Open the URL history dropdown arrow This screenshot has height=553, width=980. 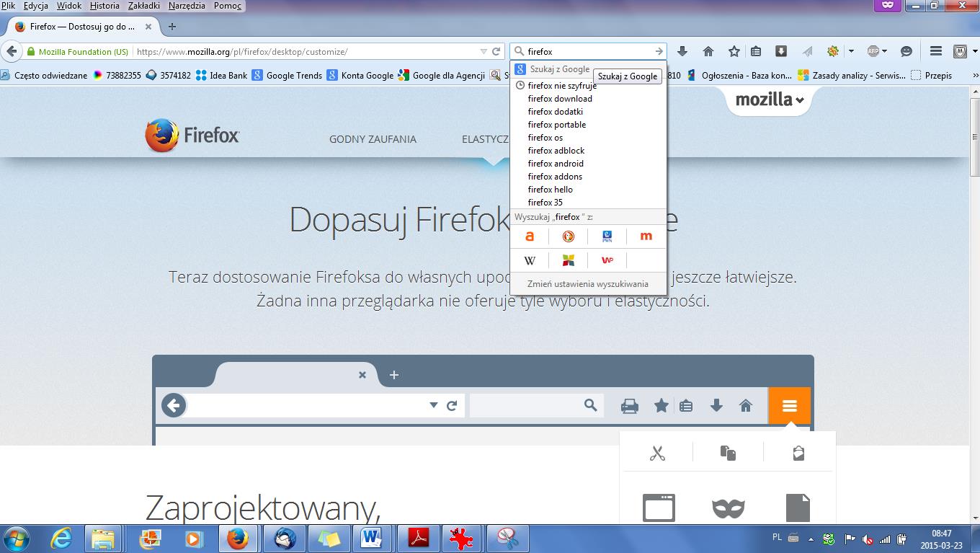[x=484, y=52]
